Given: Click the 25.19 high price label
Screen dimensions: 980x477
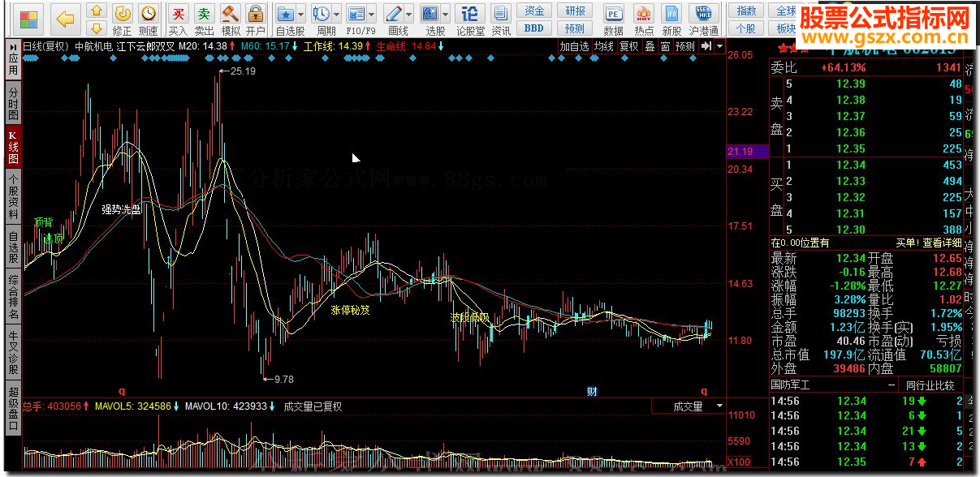Looking at the screenshot, I should (244, 72).
